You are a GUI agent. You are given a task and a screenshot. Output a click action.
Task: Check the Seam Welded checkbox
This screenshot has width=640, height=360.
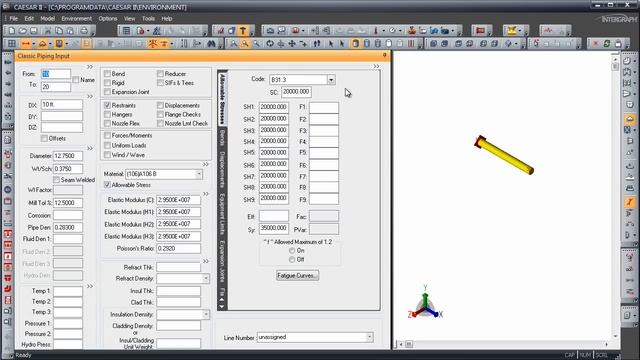(x=56, y=180)
